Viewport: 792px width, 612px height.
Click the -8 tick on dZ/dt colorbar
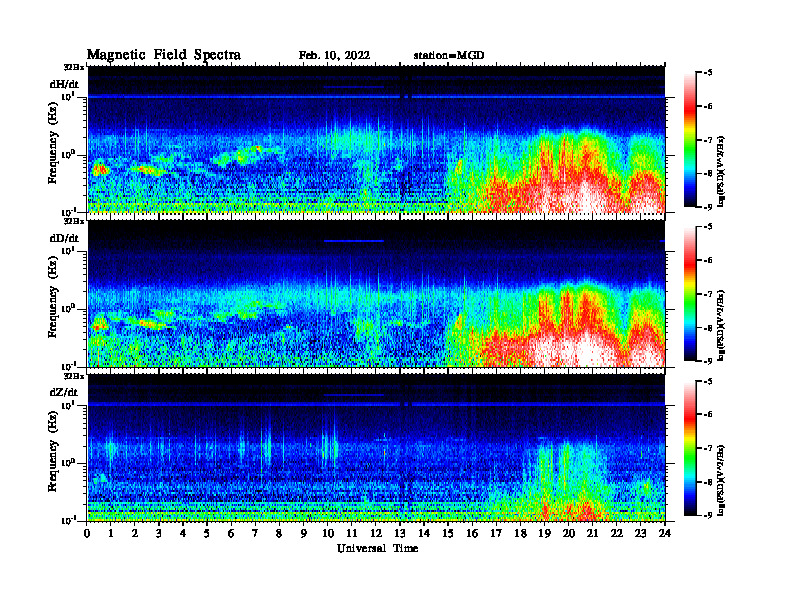(708, 482)
